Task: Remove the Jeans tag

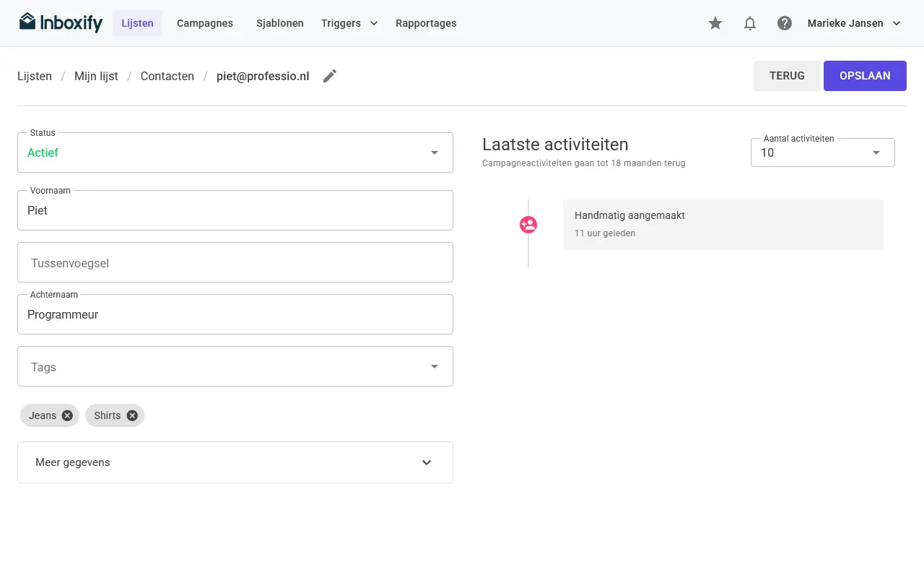Action: (67, 415)
